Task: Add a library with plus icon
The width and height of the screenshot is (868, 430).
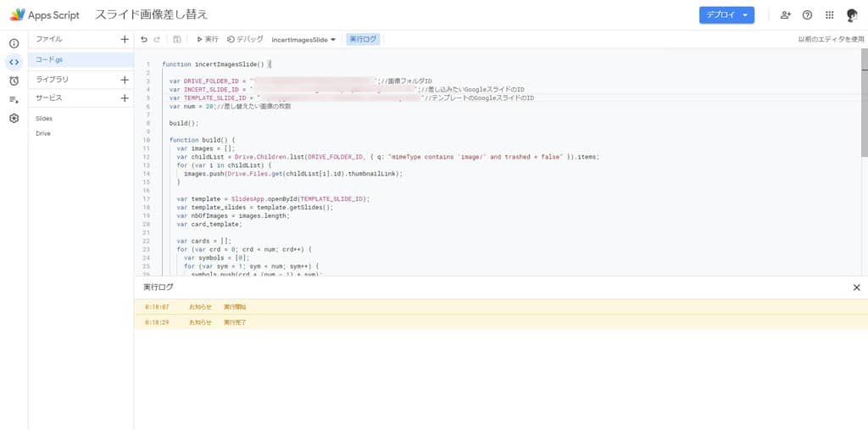Action: 125,80
